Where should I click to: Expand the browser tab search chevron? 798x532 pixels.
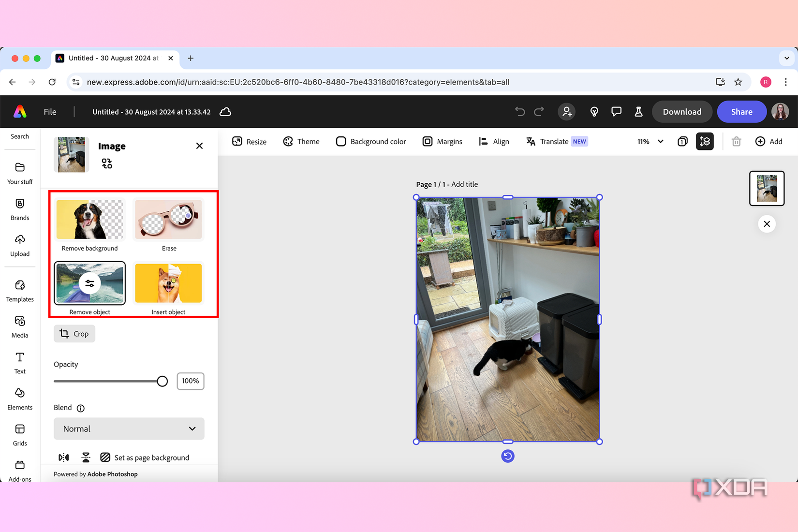click(x=787, y=58)
